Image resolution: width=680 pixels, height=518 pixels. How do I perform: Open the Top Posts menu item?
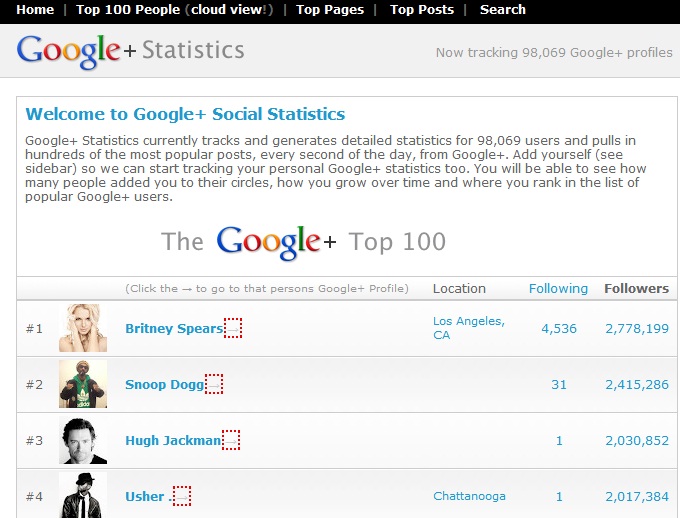(x=422, y=10)
